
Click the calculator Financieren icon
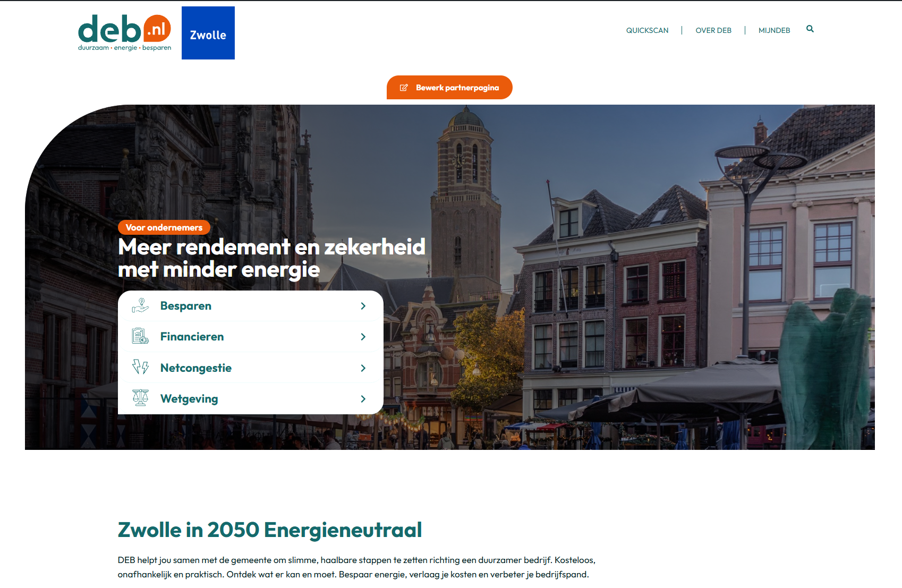(x=140, y=336)
